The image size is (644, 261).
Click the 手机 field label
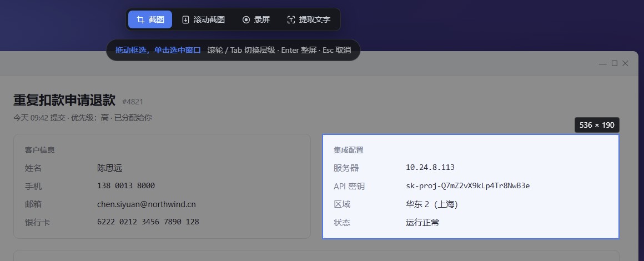tap(33, 186)
